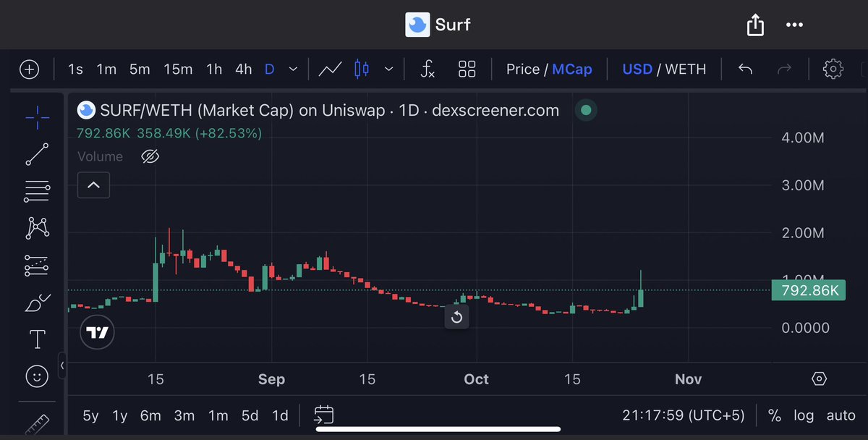This screenshot has height=440, width=868.
Task: Switch chart to MCap mode
Action: pos(572,69)
